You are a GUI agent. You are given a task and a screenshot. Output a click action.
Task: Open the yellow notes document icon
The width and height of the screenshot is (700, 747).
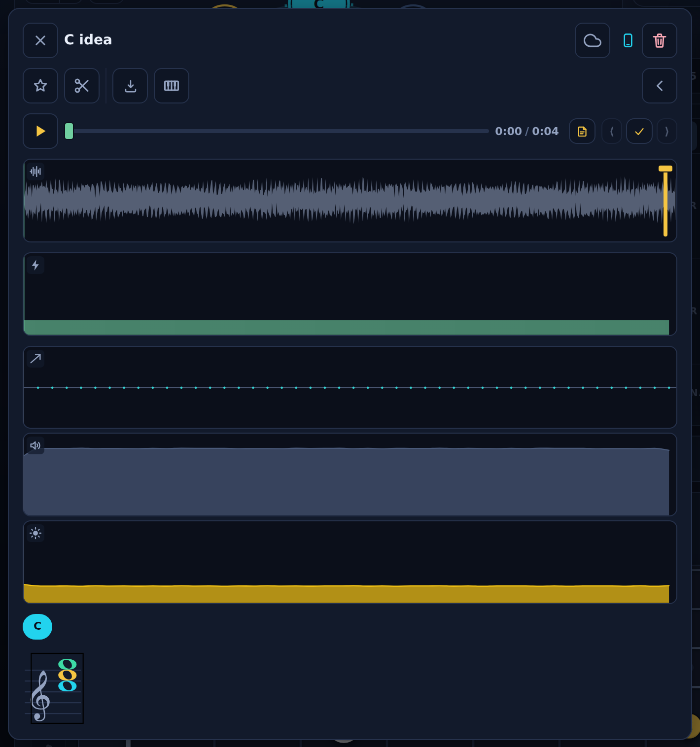pos(582,132)
